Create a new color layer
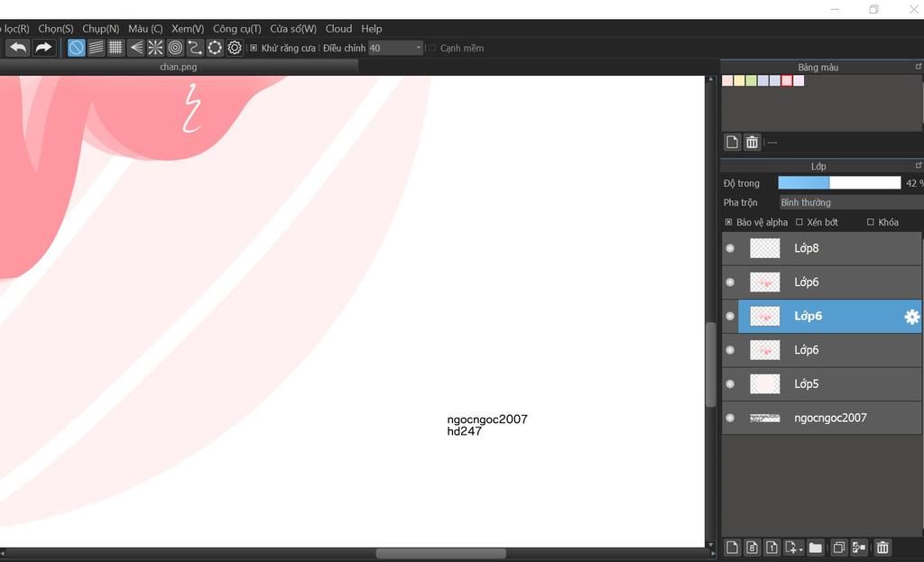 click(732, 548)
